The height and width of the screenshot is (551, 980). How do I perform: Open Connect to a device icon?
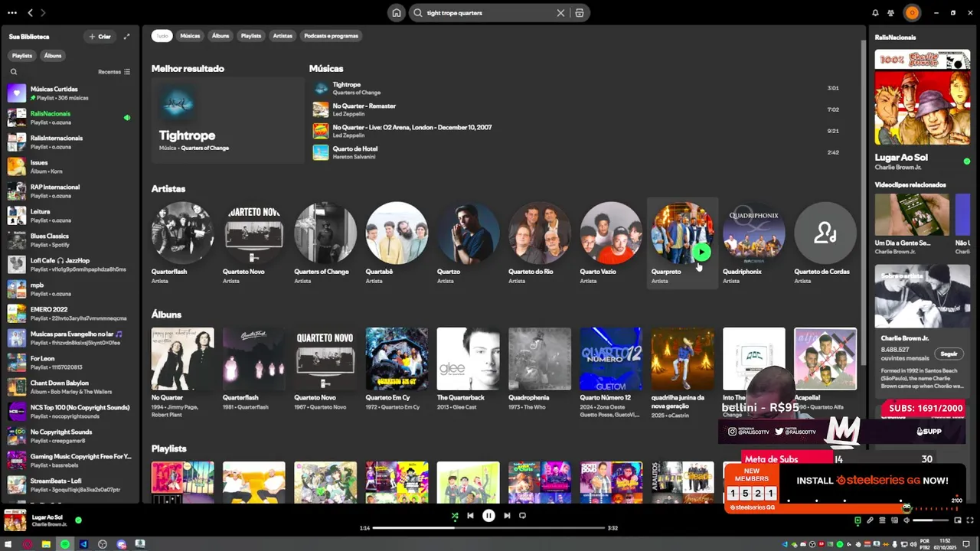[894, 521]
